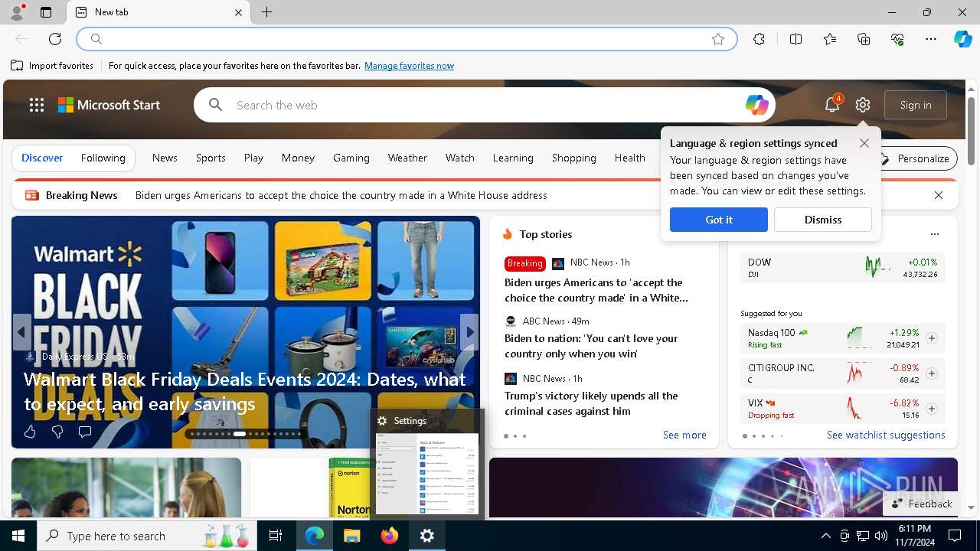Open the Gaming category
Image resolution: width=980 pixels, height=551 pixels.
coord(351,158)
